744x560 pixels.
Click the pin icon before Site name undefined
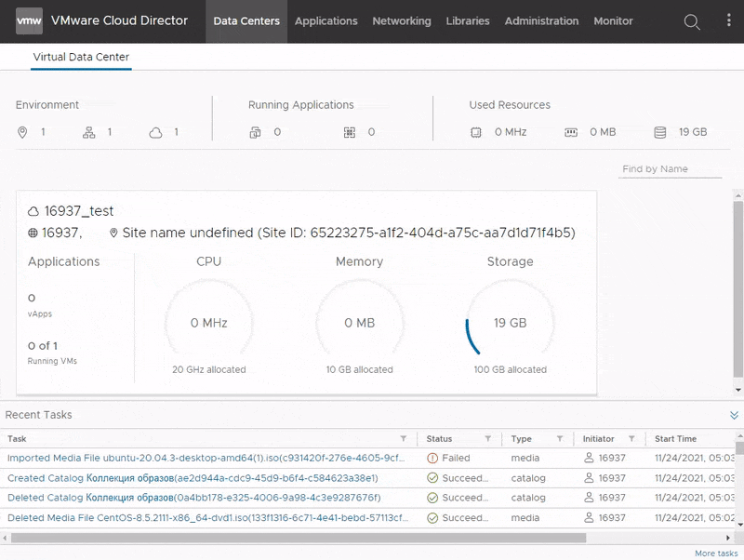pos(113,233)
